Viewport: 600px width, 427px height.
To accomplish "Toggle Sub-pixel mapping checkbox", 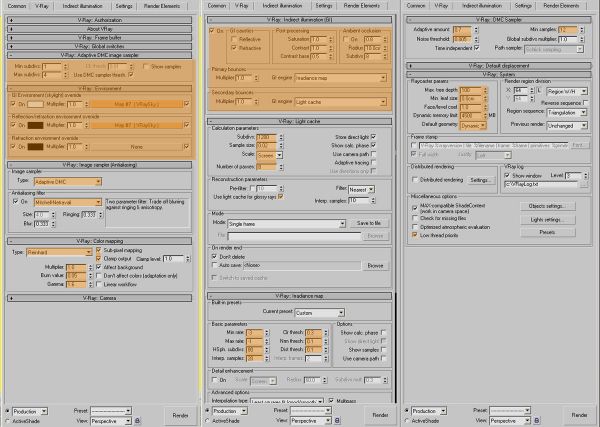I will pyautogui.click(x=99, y=250).
